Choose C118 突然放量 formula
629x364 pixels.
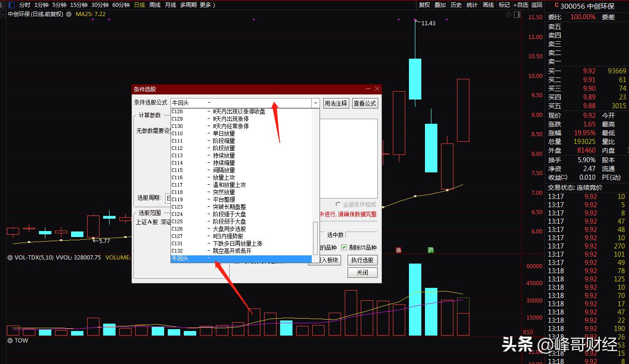click(241, 192)
